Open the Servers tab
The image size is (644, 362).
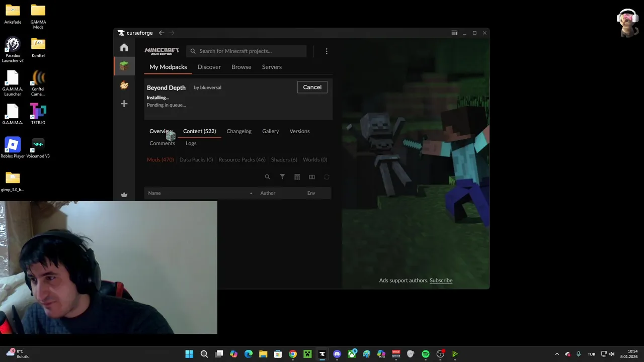point(272,67)
